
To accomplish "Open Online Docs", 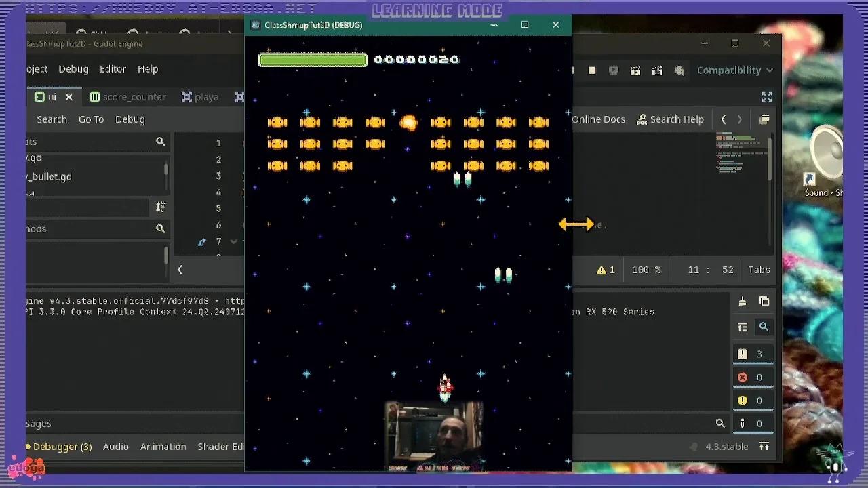I will click(x=598, y=119).
